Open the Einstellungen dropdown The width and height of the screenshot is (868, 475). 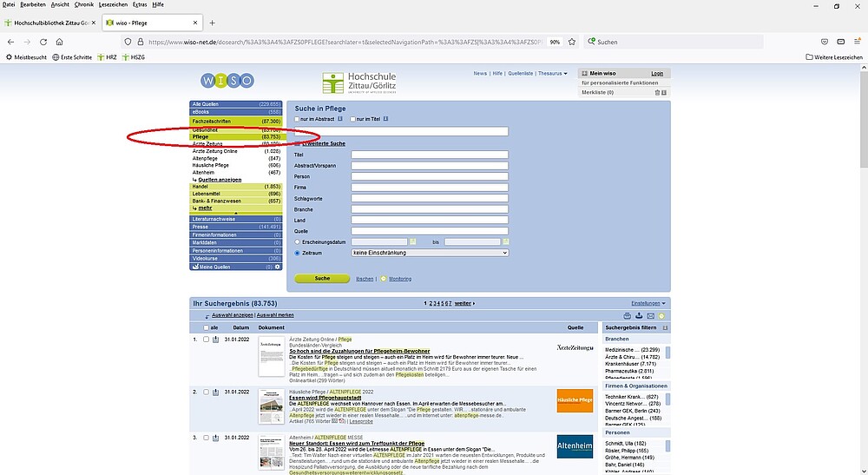[649, 303]
